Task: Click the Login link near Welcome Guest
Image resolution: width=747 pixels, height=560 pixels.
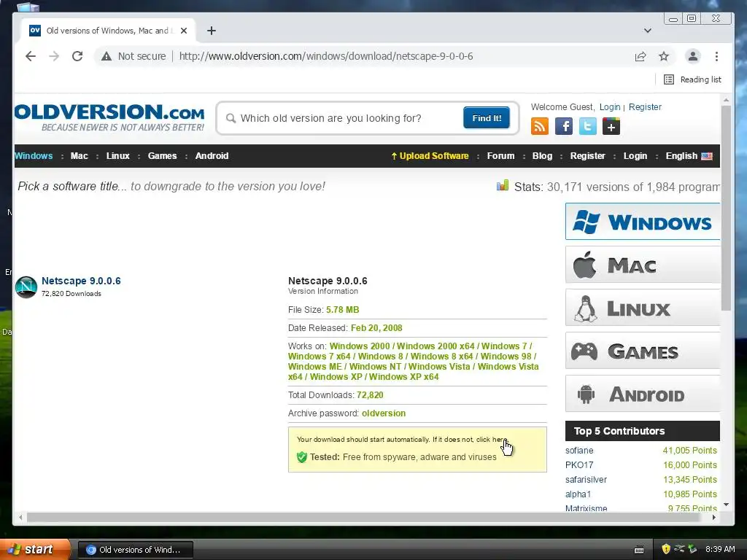Action: tap(610, 107)
